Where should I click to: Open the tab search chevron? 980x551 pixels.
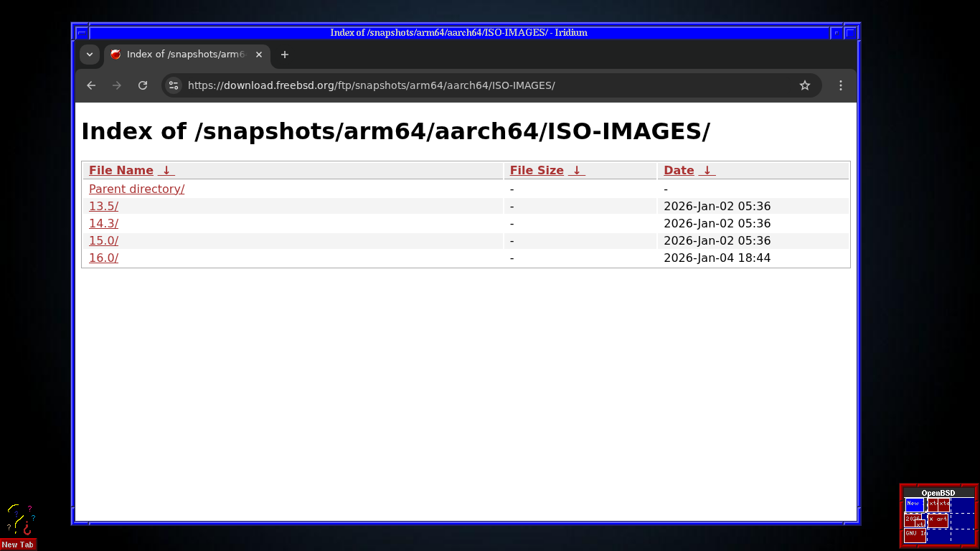[90, 55]
